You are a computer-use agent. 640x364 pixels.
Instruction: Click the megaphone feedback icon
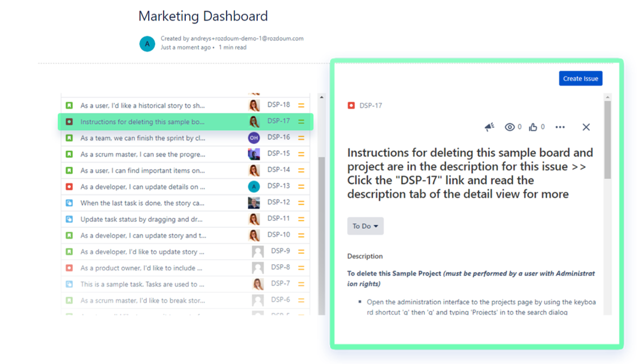coord(489,127)
